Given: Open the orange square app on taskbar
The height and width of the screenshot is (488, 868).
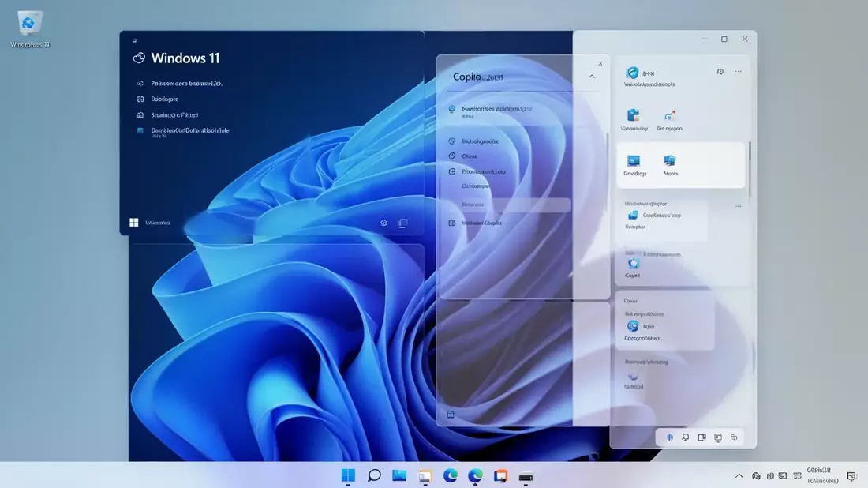Looking at the screenshot, I should [x=501, y=476].
